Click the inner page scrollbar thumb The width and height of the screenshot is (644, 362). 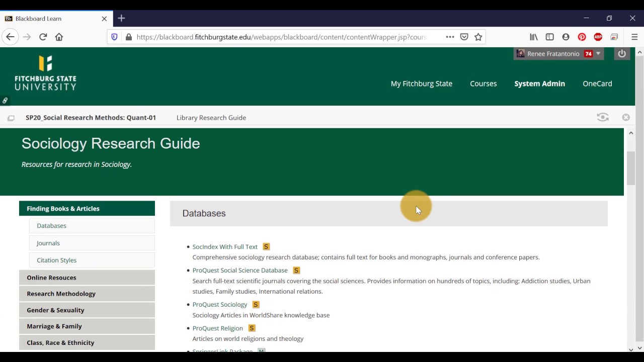631,167
